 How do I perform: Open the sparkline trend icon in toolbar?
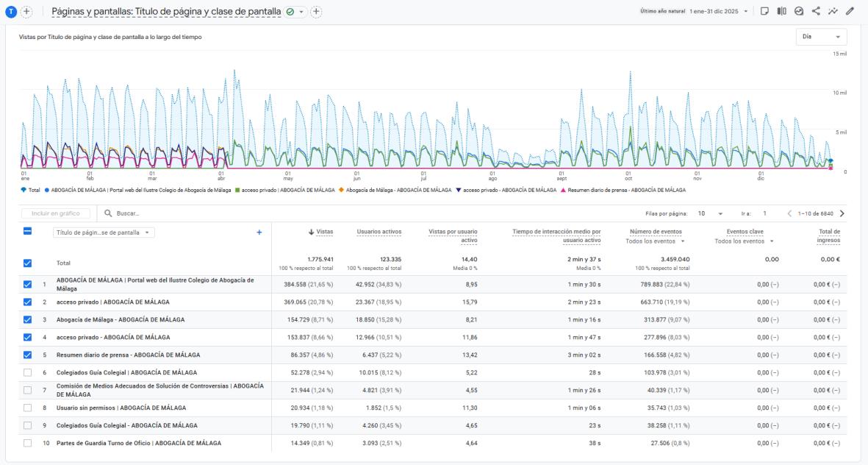833,12
